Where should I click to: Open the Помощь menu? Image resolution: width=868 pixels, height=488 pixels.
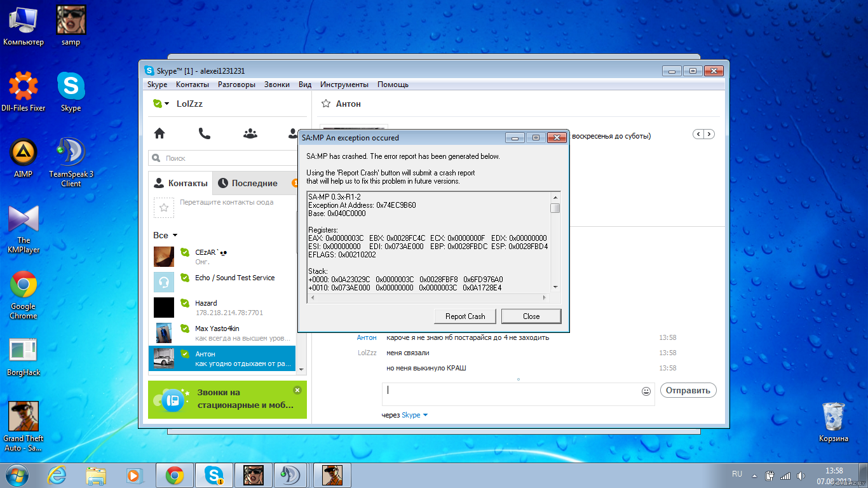[x=393, y=85]
